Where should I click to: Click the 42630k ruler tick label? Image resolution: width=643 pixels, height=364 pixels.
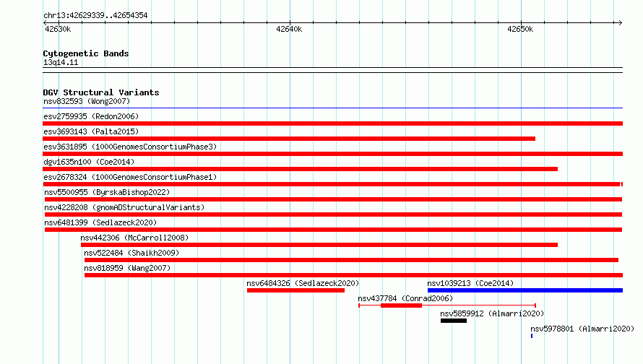coord(58,29)
